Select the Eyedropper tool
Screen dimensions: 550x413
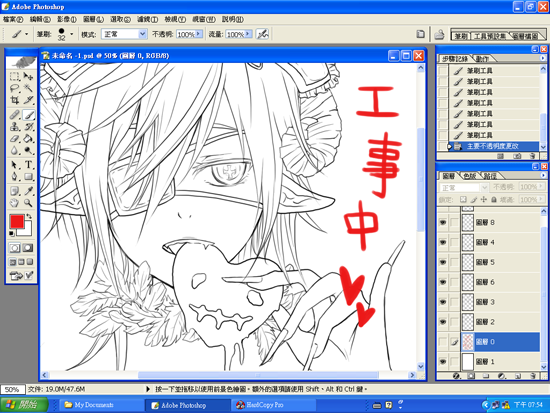[x=28, y=191]
